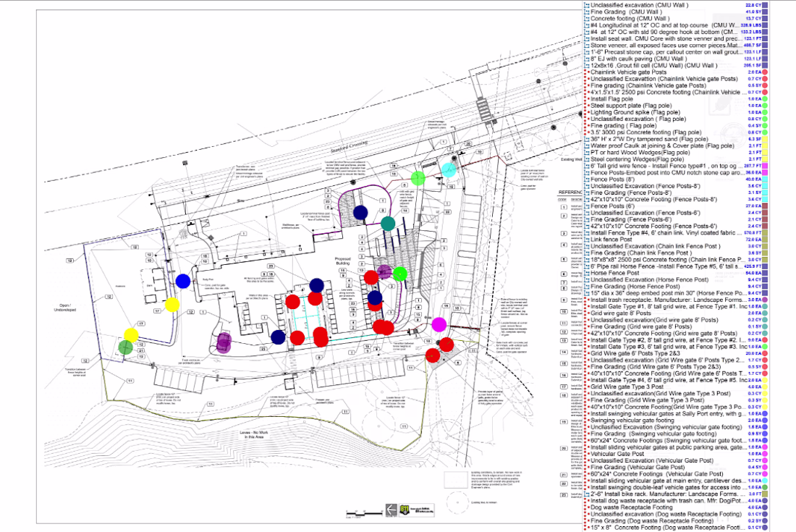Click the "54.0 EA" quantity value
This screenshot has width=796, height=532.
coord(753,273)
